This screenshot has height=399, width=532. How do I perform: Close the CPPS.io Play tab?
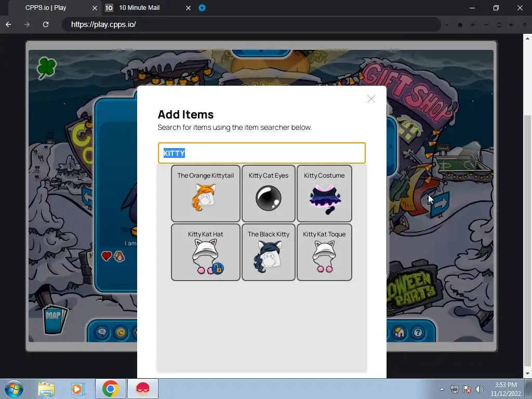pyautogui.click(x=95, y=8)
